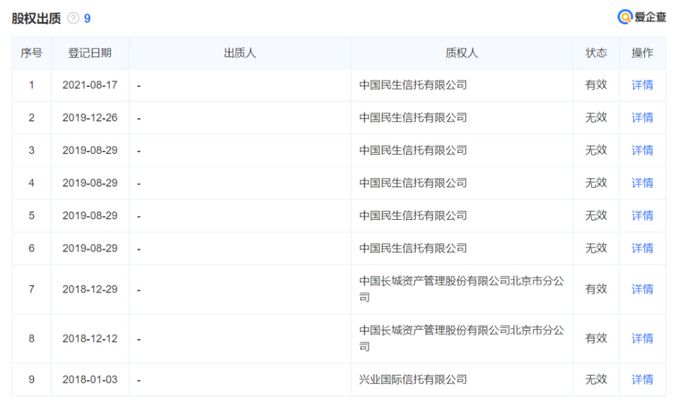Open 详情 for row 1 dated 2021-08-17
The image size is (678, 407).
[x=642, y=85]
